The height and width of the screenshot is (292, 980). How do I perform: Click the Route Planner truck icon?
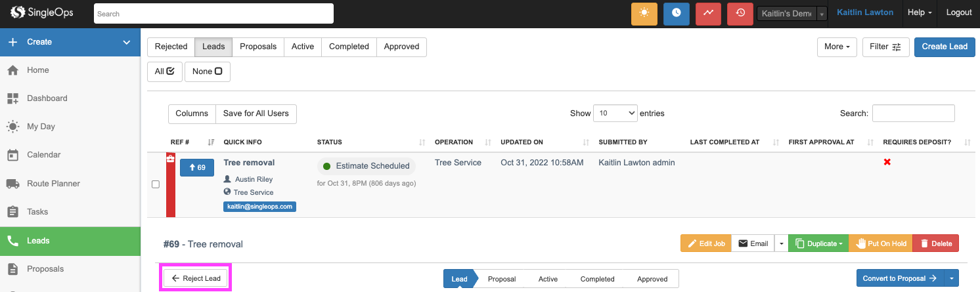click(x=12, y=184)
